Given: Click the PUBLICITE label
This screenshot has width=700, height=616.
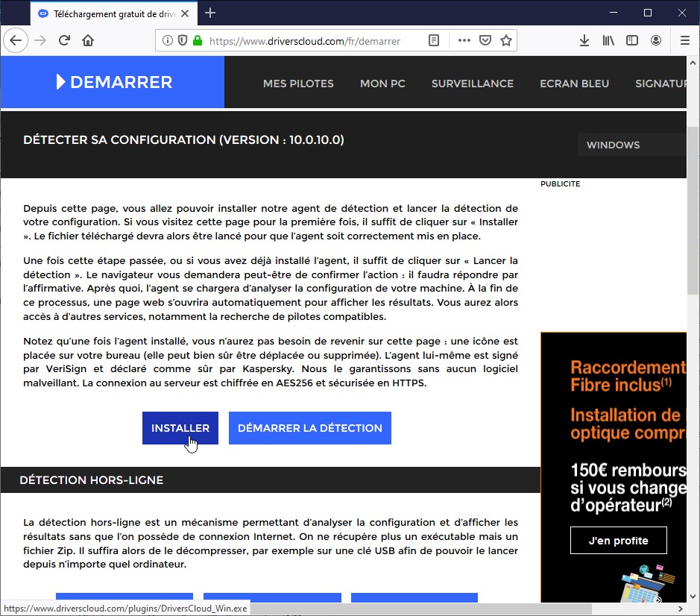Looking at the screenshot, I should [x=561, y=184].
